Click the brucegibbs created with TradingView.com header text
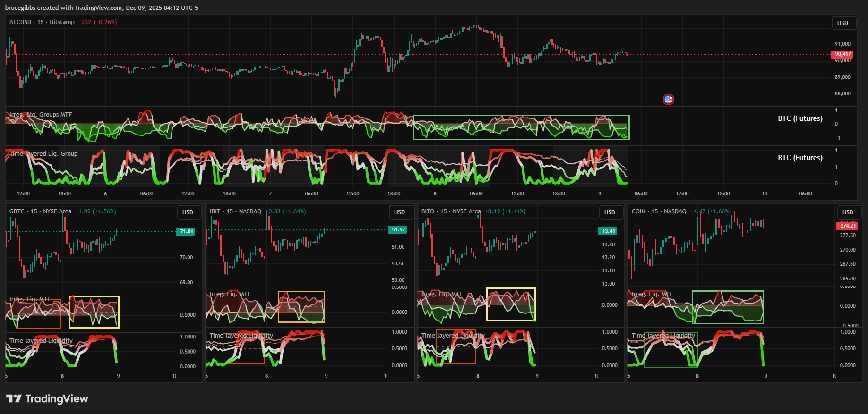This screenshot has width=868, height=414. pos(102,8)
